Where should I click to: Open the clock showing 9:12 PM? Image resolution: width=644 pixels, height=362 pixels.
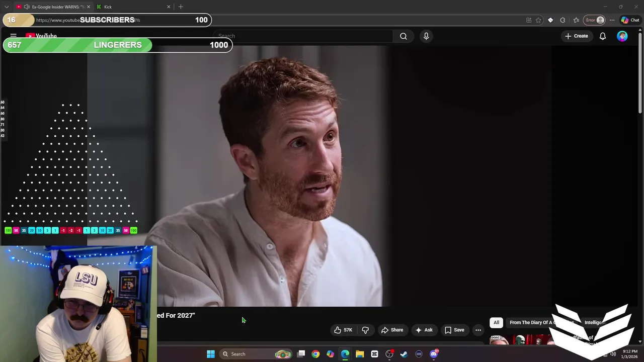pyautogui.click(x=630, y=354)
